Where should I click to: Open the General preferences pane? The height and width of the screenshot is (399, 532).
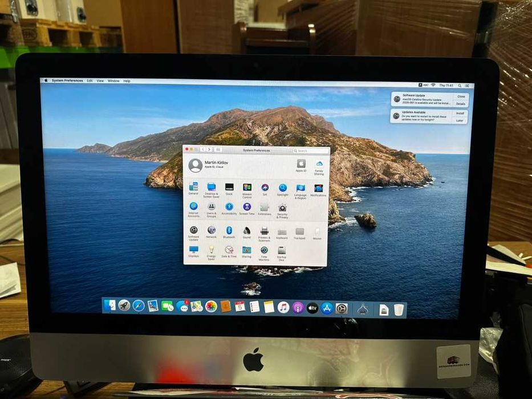(193, 188)
